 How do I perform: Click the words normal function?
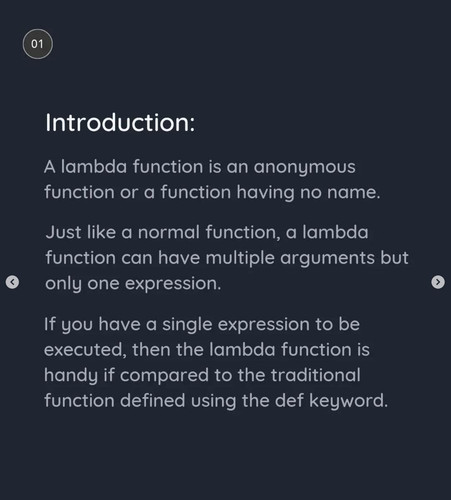point(209,232)
